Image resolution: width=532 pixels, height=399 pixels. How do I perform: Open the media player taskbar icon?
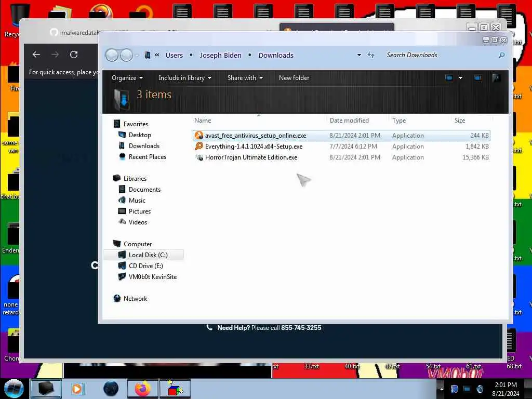(x=77, y=389)
